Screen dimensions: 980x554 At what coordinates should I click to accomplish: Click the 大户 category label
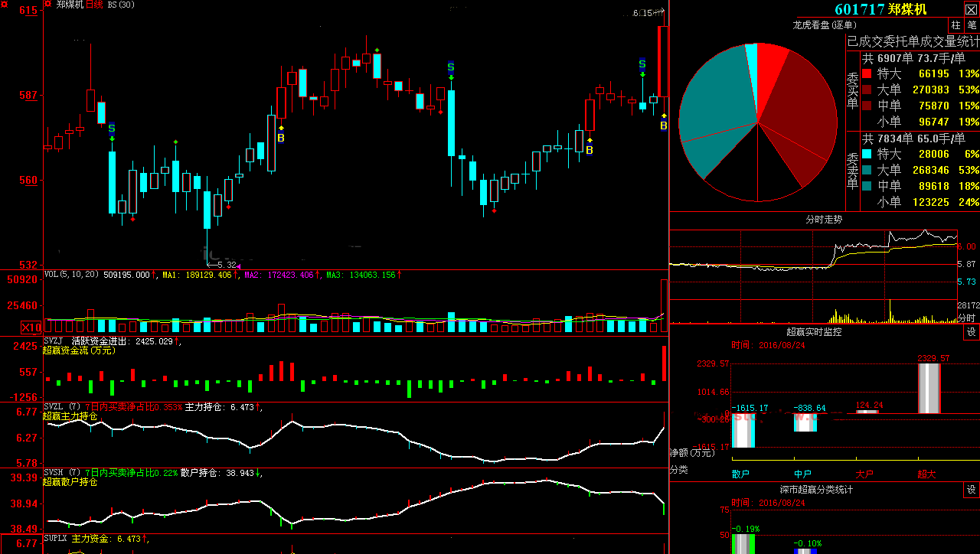click(x=865, y=474)
